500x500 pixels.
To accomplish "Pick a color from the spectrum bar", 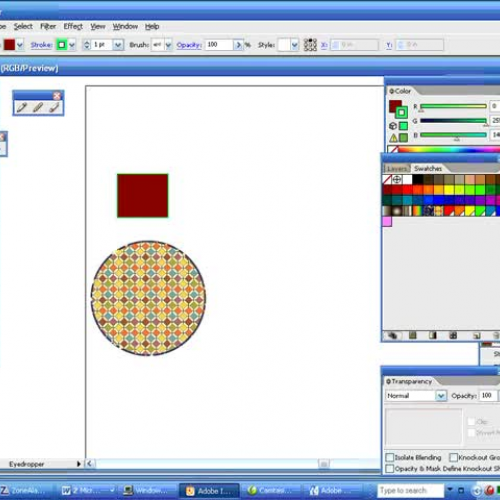I will [448, 150].
